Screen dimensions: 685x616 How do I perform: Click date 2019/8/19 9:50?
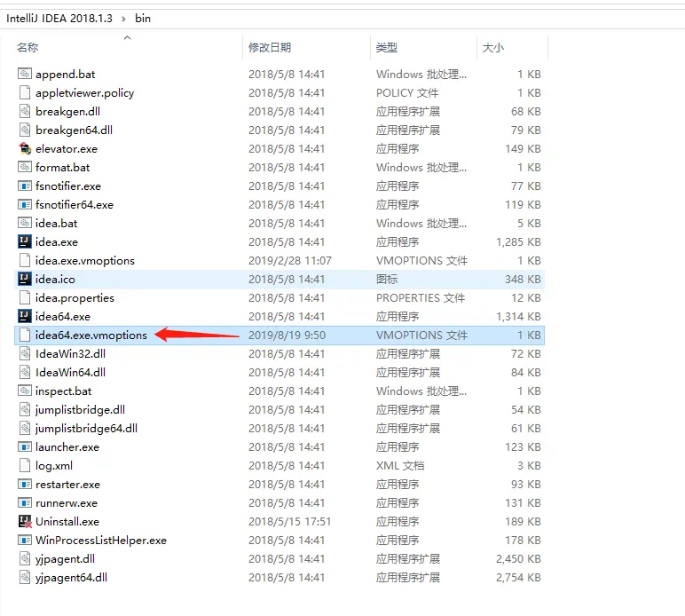coord(287,336)
